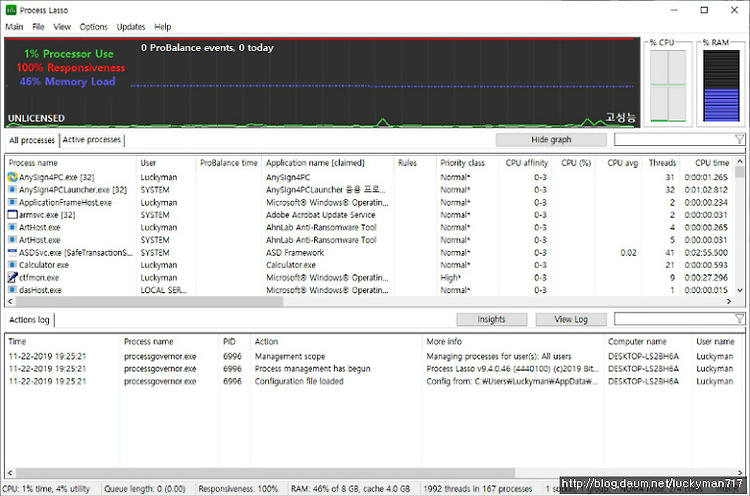
Task: Sort by ProBalance time column header
Action: [229, 163]
